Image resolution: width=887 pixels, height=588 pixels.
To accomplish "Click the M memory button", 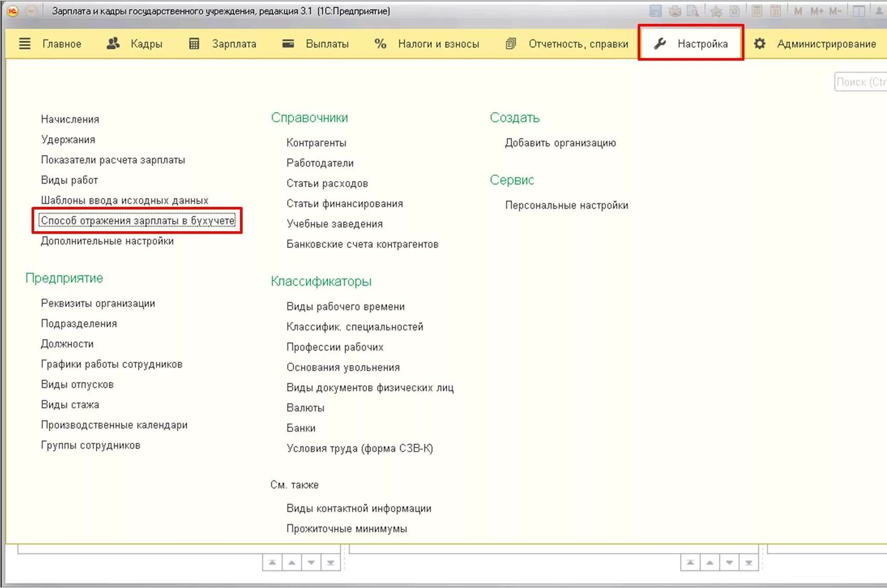I will point(798,11).
